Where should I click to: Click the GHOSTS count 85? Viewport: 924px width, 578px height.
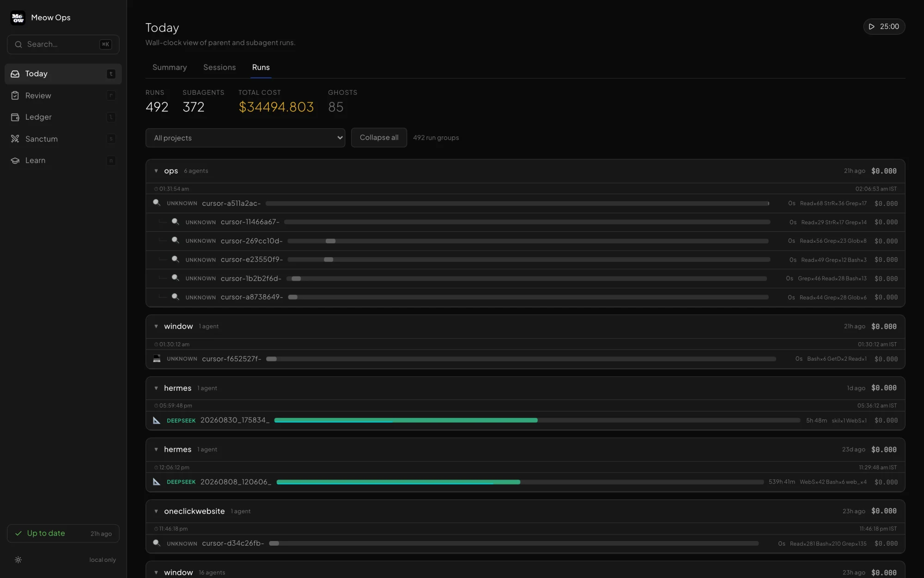(x=336, y=107)
